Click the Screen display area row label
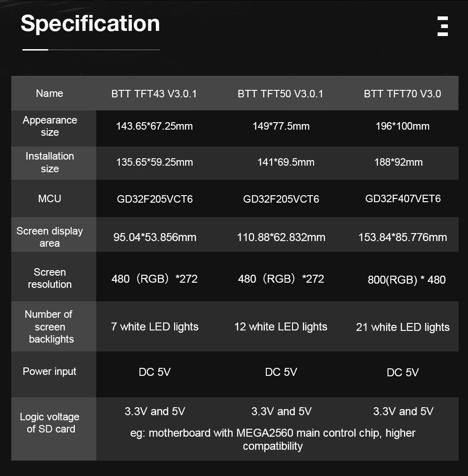Viewport: 468px width, 476px height. pos(50,237)
